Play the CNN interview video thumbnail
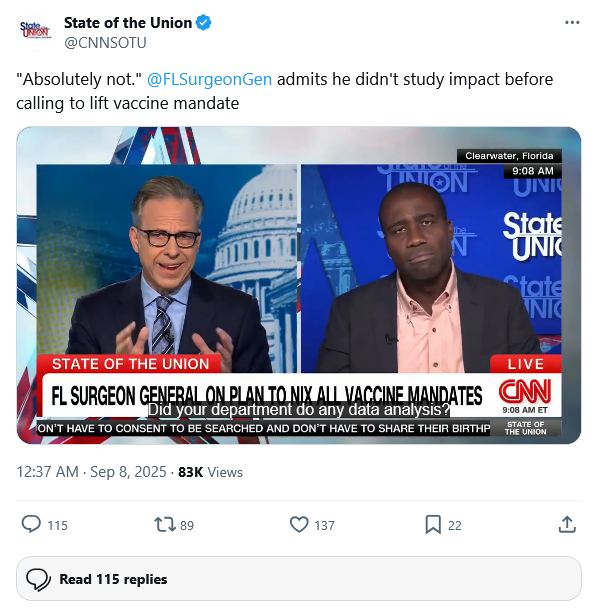The width and height of the screenshot is (598, 609). (x=299, y=285)
